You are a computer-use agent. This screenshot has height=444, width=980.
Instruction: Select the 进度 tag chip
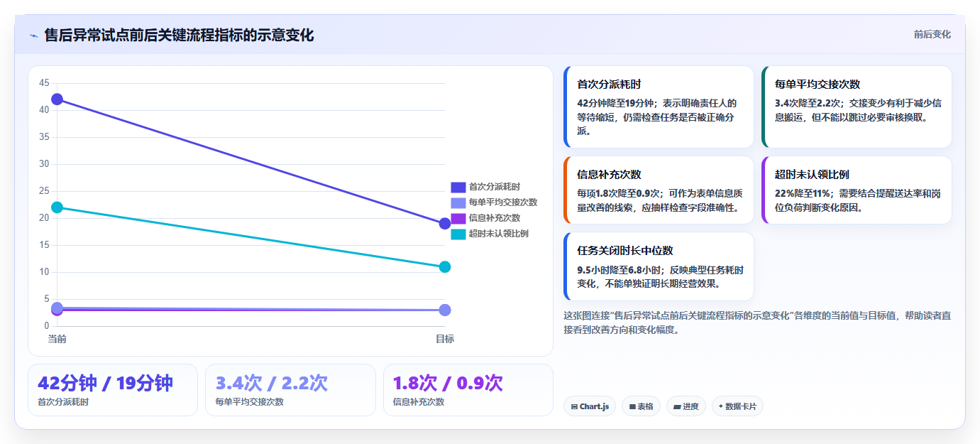[686, 406]
